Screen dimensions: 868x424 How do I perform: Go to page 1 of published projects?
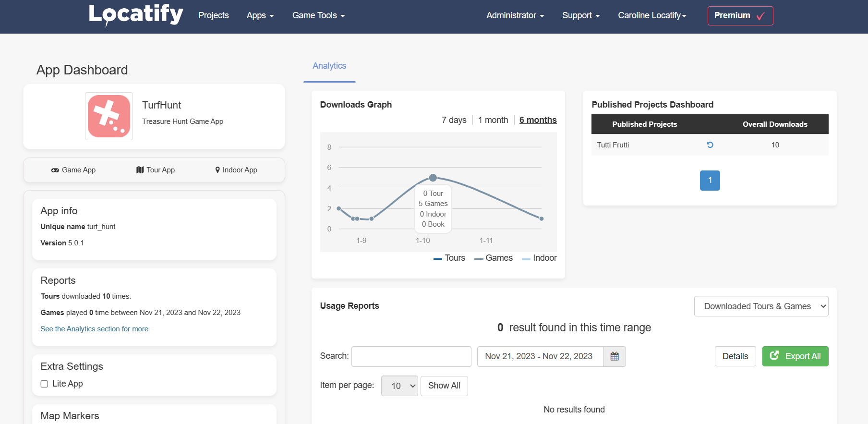(710, 181)
